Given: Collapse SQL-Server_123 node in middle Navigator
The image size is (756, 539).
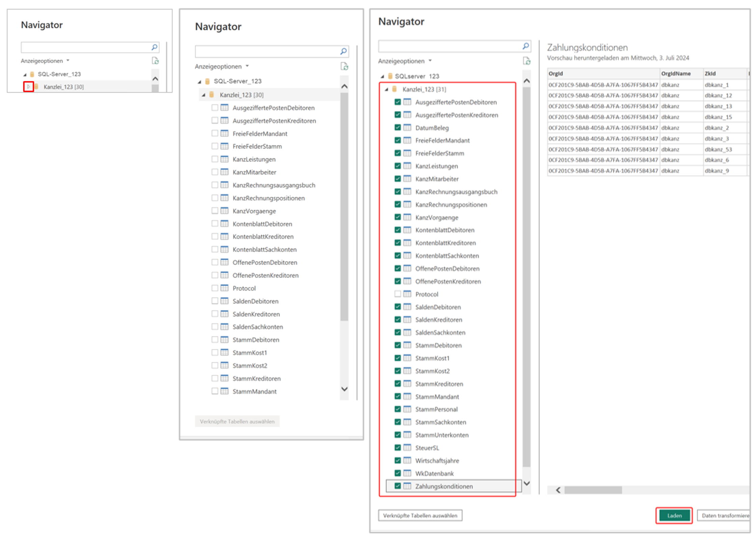Looking at the screenshot, I should (199, 82).
